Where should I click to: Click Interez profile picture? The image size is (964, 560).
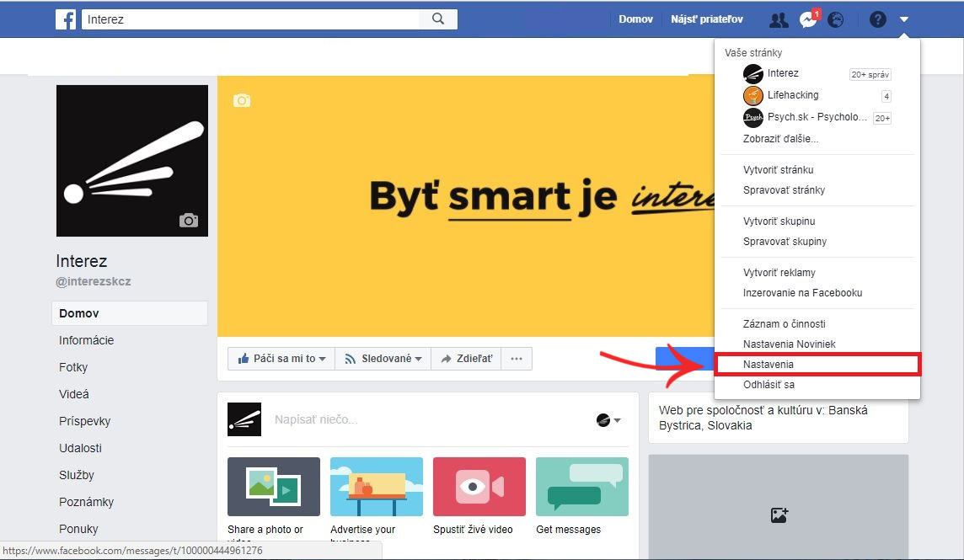pos(132,161)
